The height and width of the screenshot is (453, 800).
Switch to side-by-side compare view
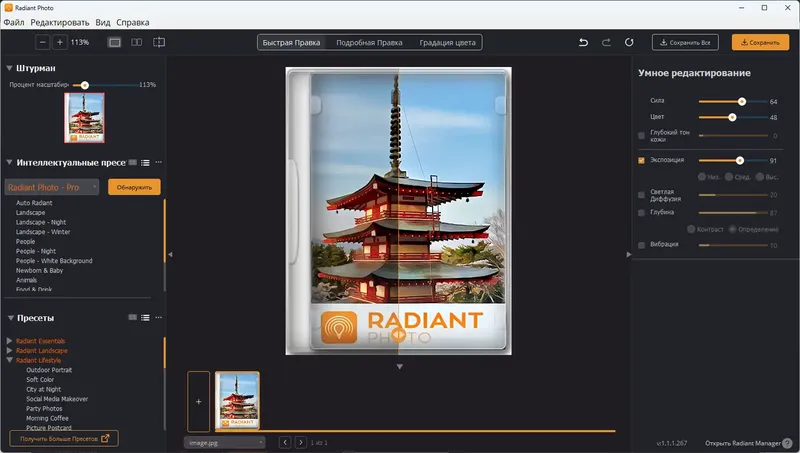pos(136,43)
